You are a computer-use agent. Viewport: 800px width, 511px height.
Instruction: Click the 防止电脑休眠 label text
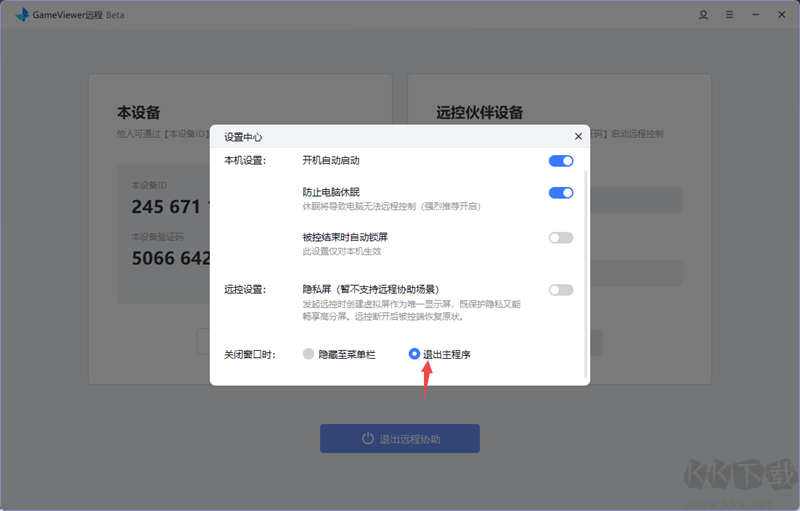coord(331,192)
